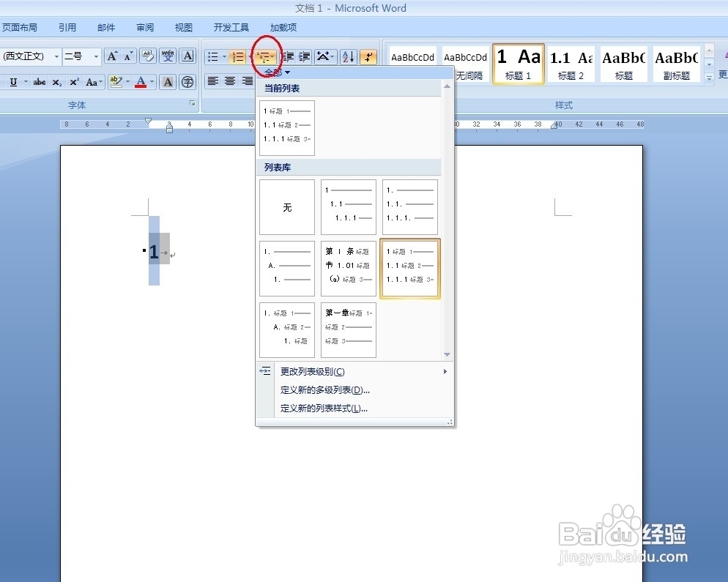
Task: Open the 页面布局 tab
Action: 20,27
